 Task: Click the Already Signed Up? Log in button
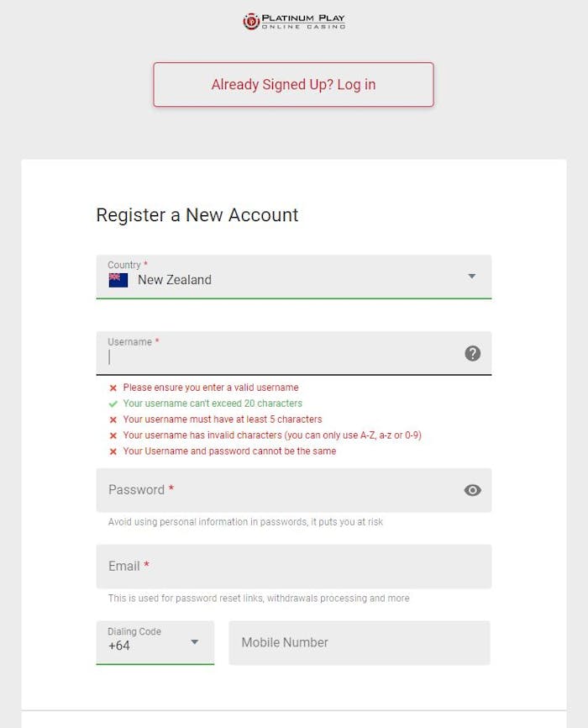pos(293,85)
